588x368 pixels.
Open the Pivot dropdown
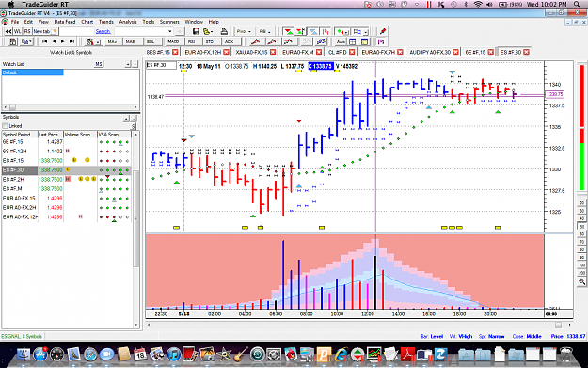244,31
